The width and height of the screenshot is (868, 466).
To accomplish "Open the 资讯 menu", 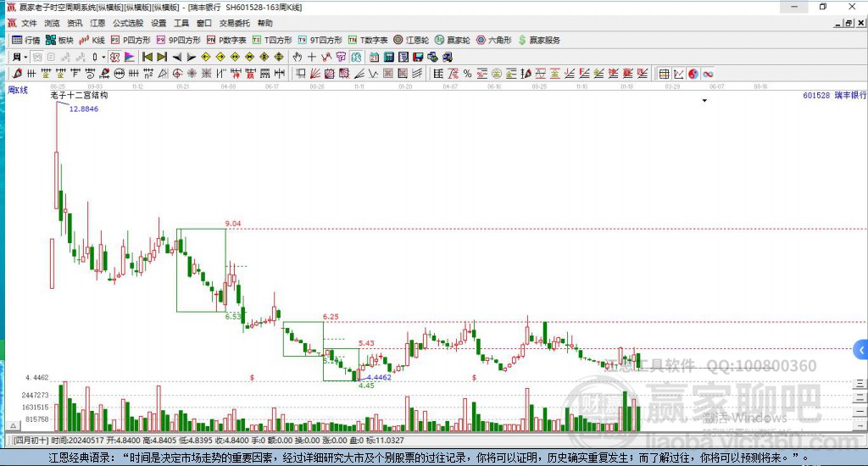I will pyautogui.click(x=75, y=23).
